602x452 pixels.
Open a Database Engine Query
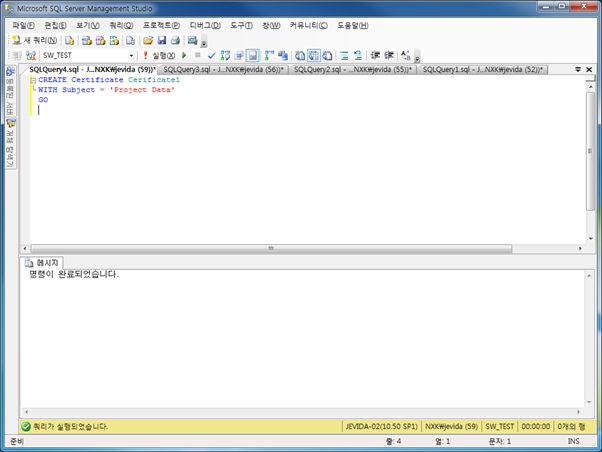(69, 40)
